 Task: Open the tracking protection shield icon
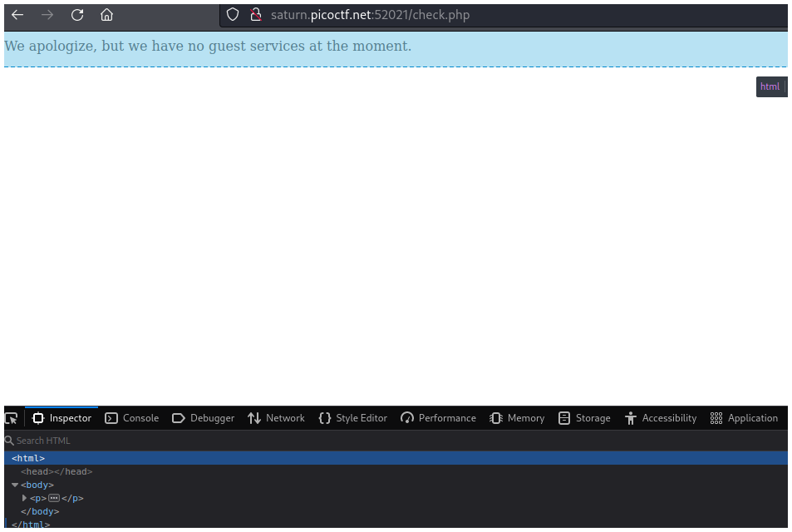(233, 15)
